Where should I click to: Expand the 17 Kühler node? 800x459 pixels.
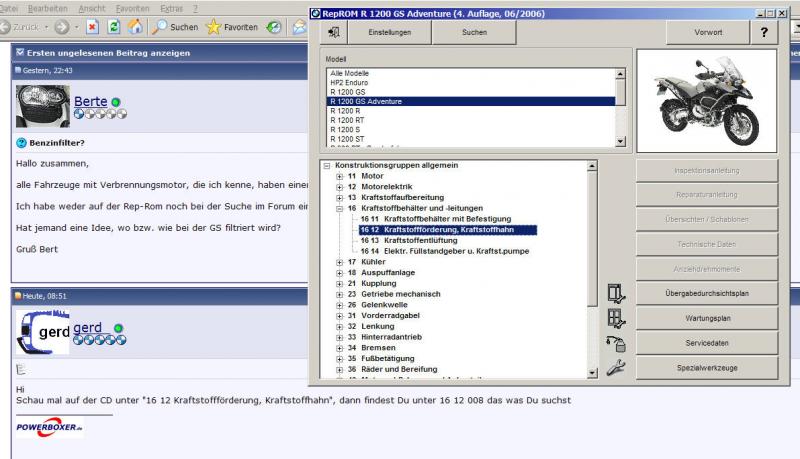pyautogui.click(x=340, y=262)
